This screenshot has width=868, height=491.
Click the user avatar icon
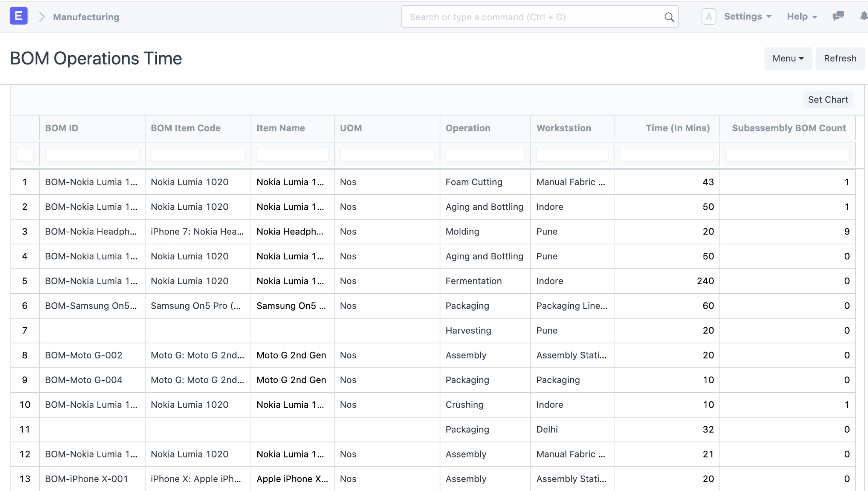[x=708, y=17]
